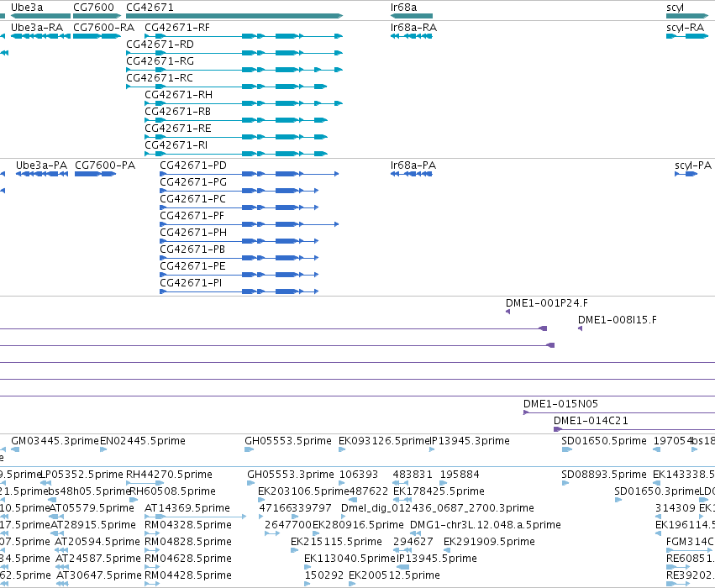This screenshot has height=588, width=715.
Task: Select BAC clone DME1-014C21
Action: point(591,421)
